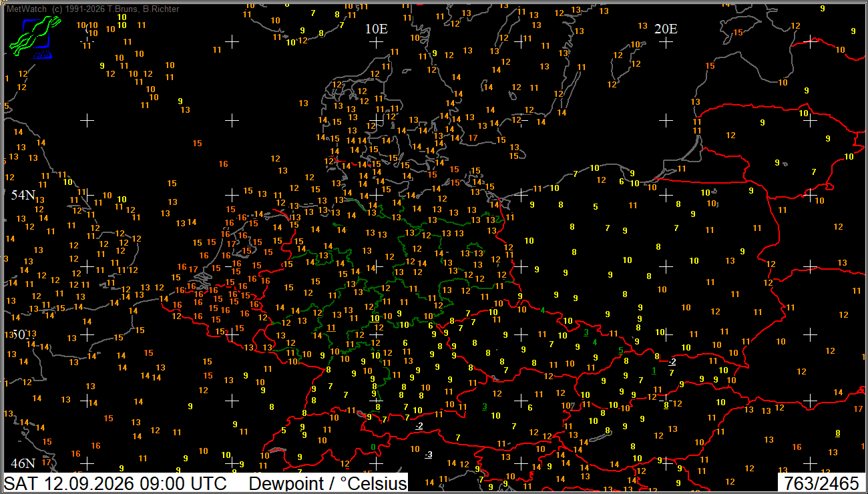Select the 20E longitude label
The image size is (868, 494).
click(x=666, y=29)
